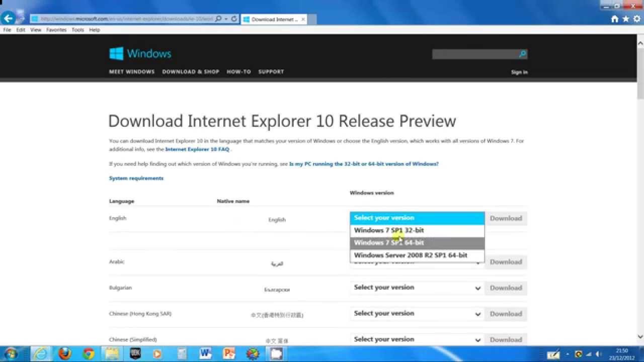Open the dark monitor app in taskbar

point(135,353)
